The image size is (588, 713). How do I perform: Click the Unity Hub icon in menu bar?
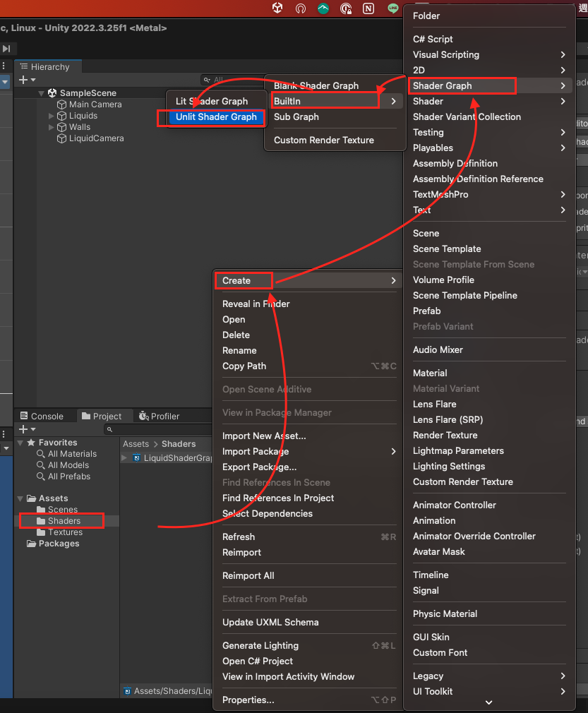pos(277,8)
